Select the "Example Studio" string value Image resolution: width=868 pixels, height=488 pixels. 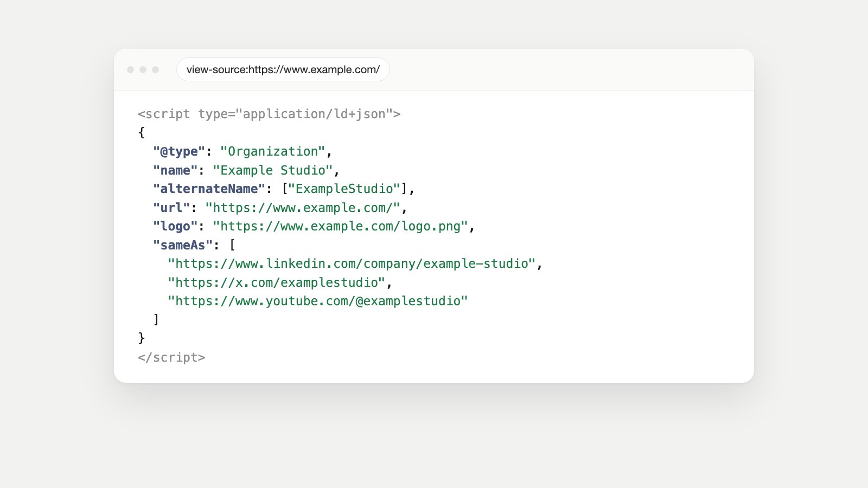tap(272, 170)
